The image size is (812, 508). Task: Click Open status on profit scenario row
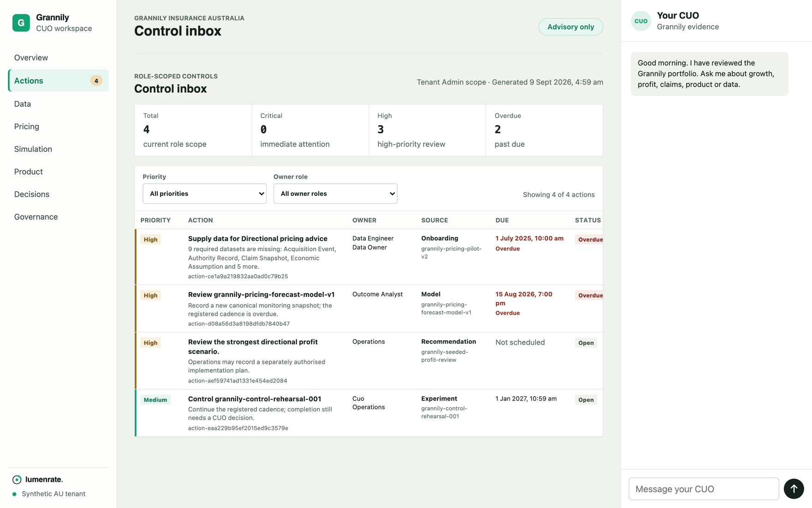pyautogui.click(x=586, y=343)
